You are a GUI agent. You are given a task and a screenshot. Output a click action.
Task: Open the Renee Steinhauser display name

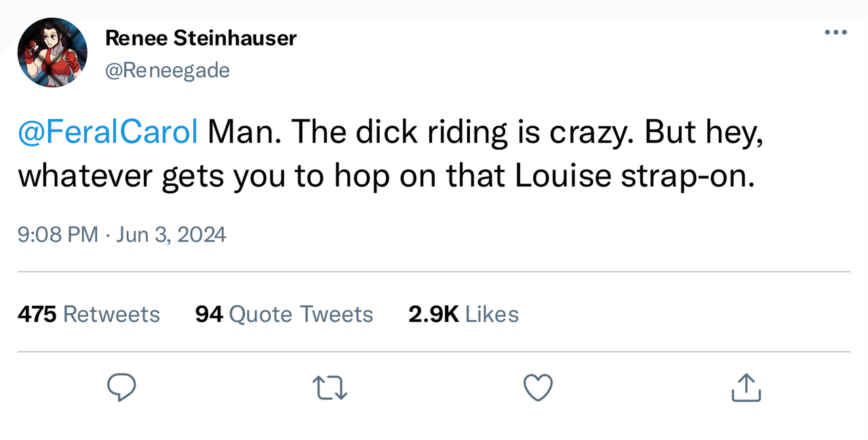[201, 39]
